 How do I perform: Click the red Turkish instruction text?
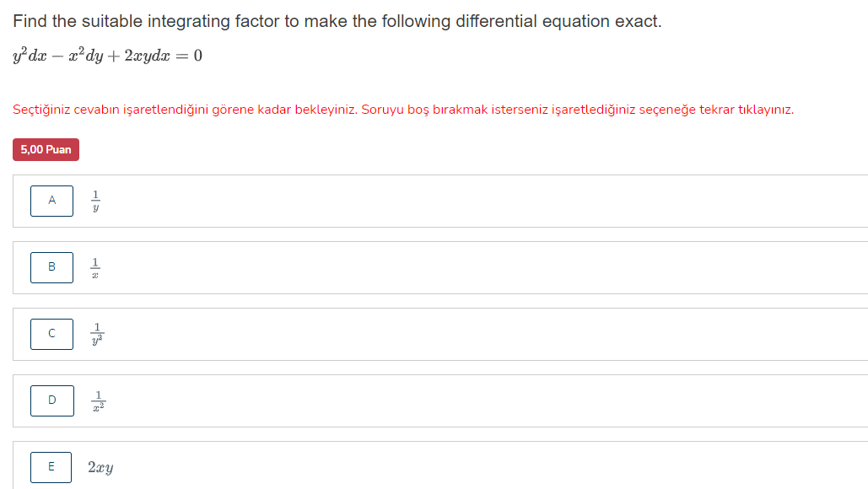(x=402, y=110)
